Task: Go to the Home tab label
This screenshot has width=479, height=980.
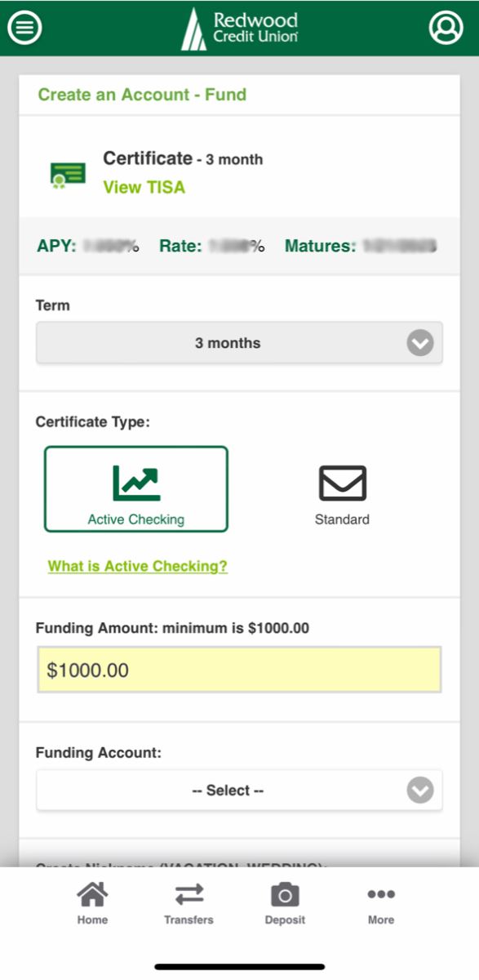Action: tap(92, 920)
